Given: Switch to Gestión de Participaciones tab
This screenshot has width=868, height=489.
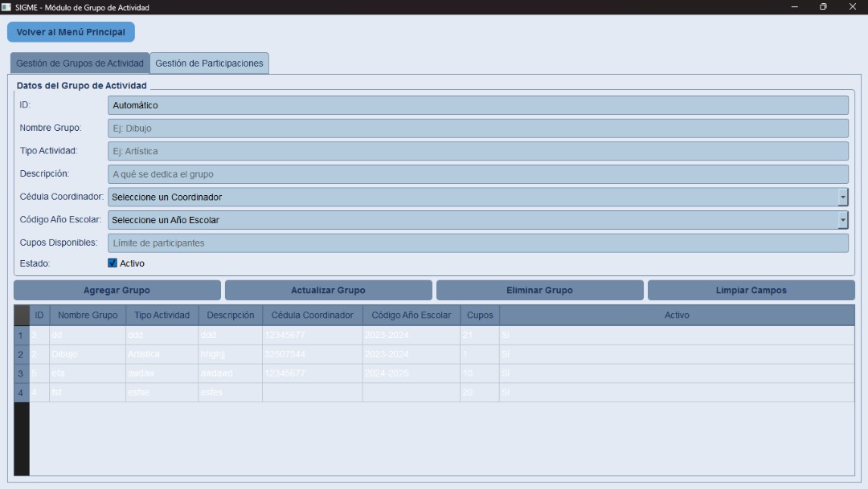Looking at the screenshot, I should [209, 63].
